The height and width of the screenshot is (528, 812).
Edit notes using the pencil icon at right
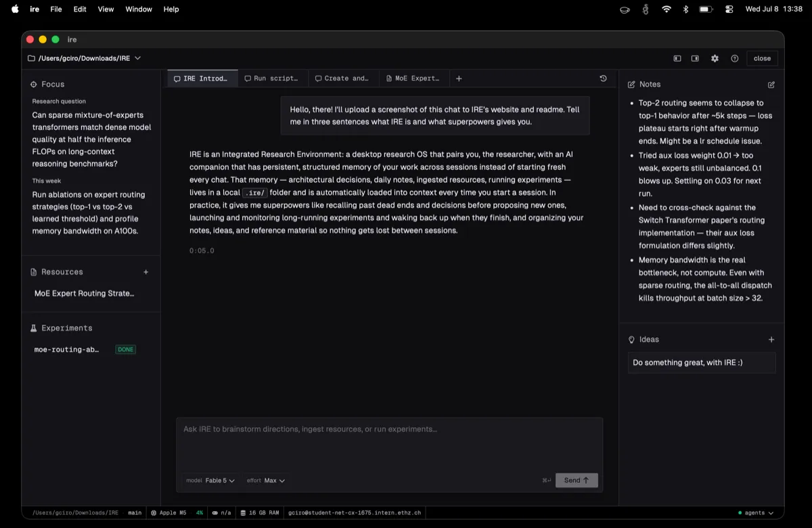pos(771,85)
